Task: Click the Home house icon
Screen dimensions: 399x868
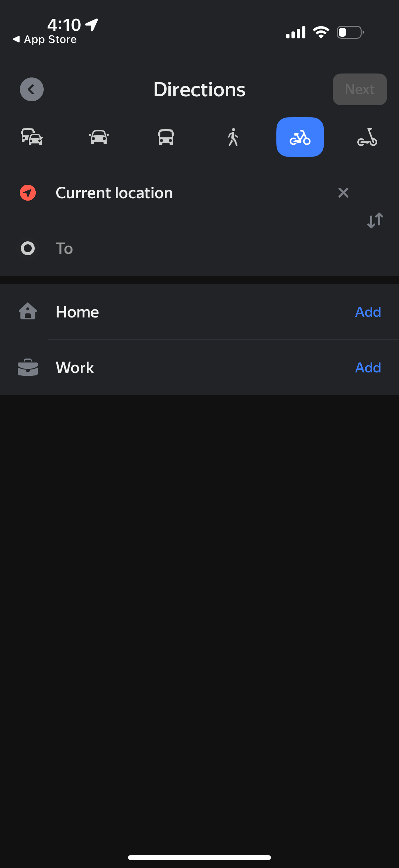Action: 27,312
